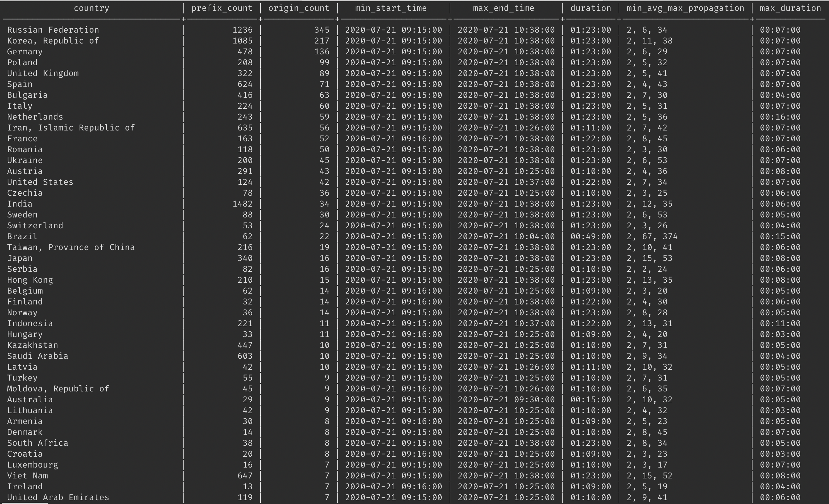Click the 'country' column header
This screenshot has height=504, width=829.
[92, 8]
